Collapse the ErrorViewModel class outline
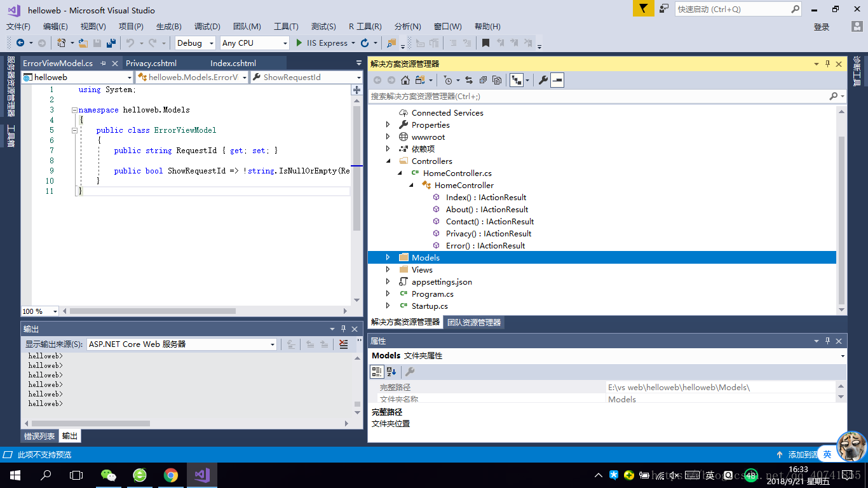This screenshot has width=868, height=488. [x=74, y=130]
